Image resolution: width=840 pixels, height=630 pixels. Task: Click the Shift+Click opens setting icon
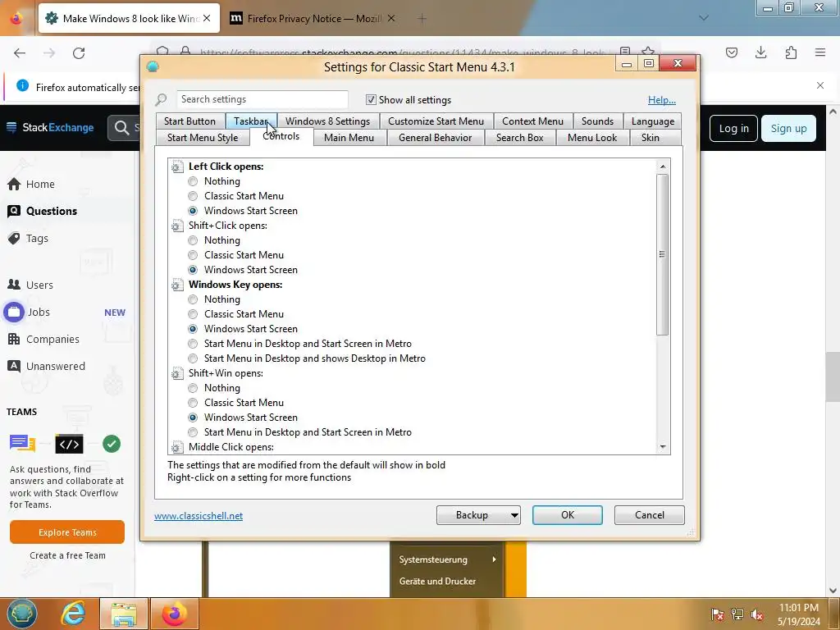(177, 226)
